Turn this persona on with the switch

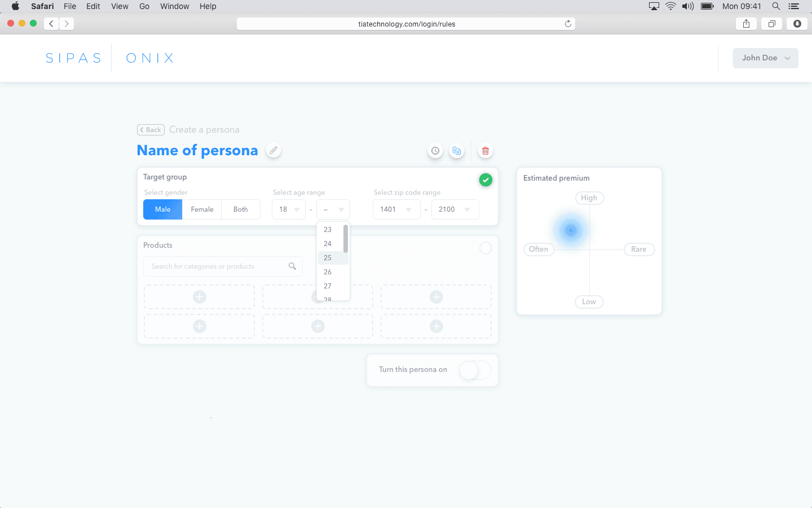click(x=475, y=370)
